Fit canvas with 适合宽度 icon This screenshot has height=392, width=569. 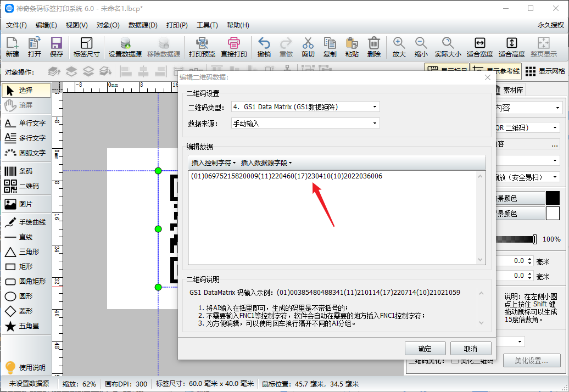479,47
